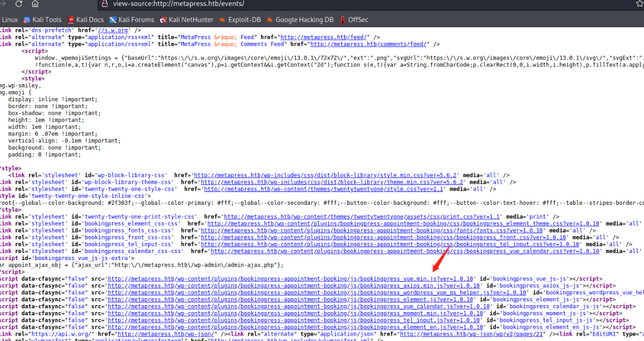The width and height of the screenshot is (644, 341).
Task: Open the Kali NetHunter bookmark
Action: (186, 20)
